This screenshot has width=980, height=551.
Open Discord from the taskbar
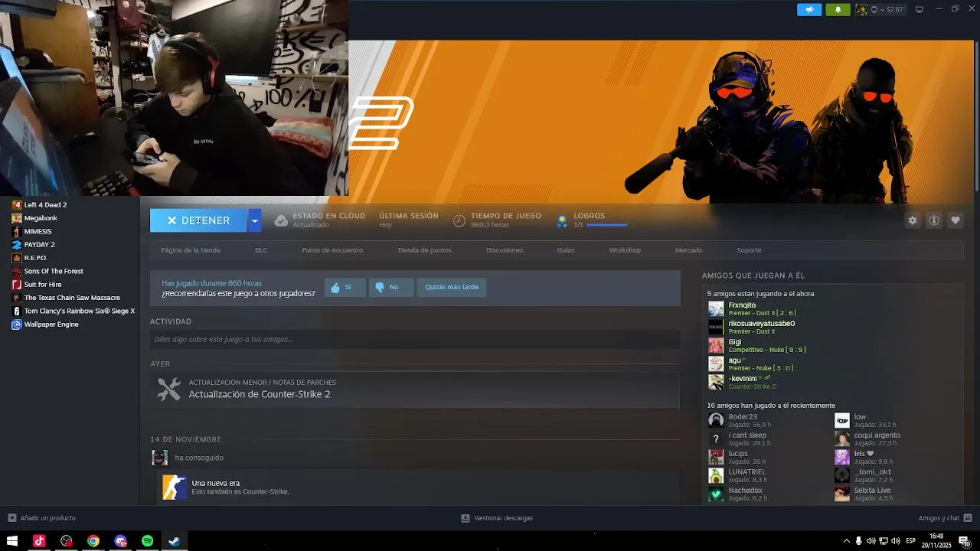pyautogui.click(x=120, y=541)
